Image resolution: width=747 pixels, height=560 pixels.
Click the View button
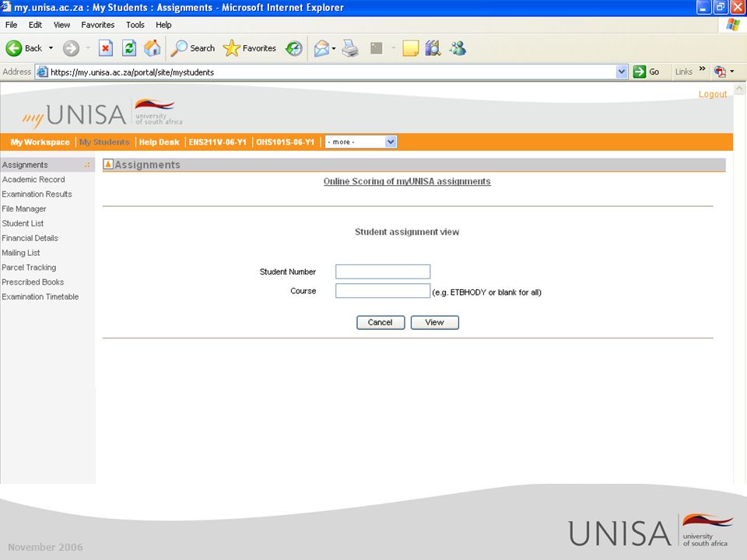[434, 322]
